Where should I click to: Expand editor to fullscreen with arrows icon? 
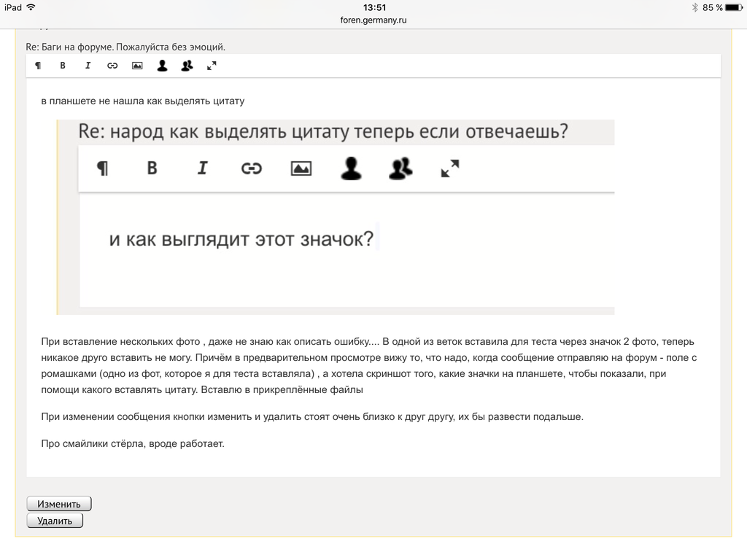(x=212, y=66)
